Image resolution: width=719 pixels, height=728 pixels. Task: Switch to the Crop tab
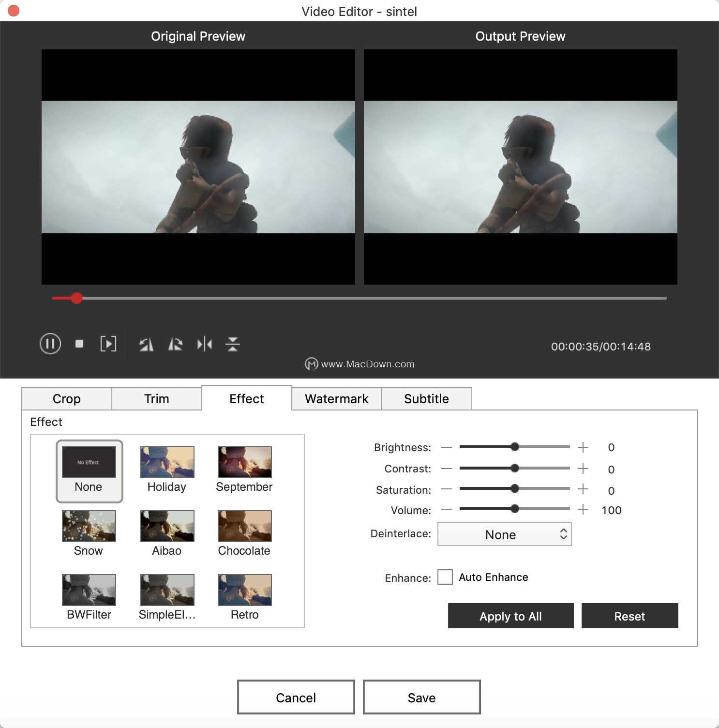coord(67,399)
